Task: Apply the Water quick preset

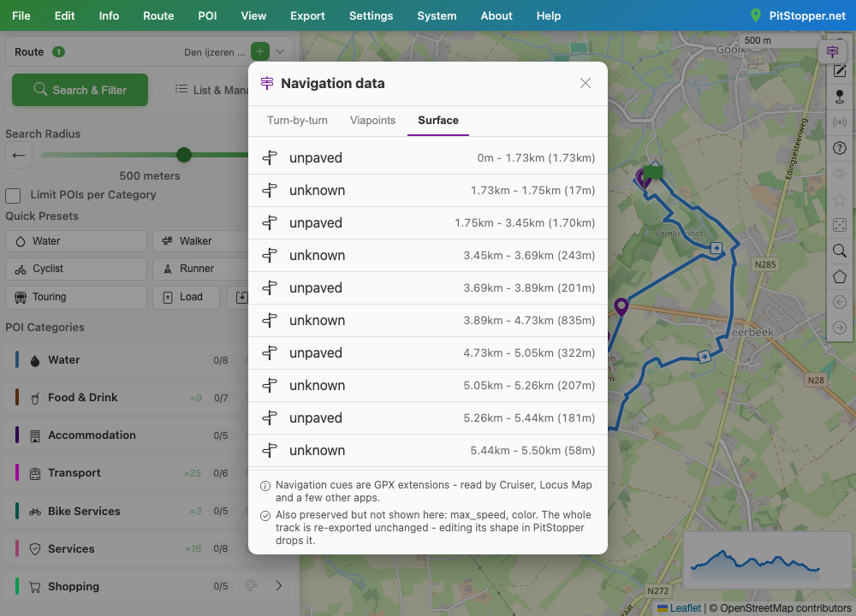Action: pos(76,241)
